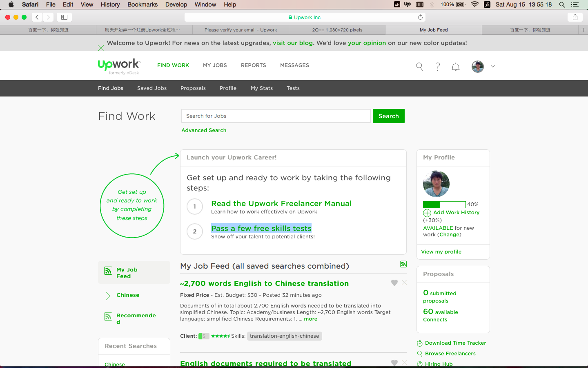This screenshot has height=368, width=588.
Task: Open View my profile link
Action: click(x=441, y=251)
